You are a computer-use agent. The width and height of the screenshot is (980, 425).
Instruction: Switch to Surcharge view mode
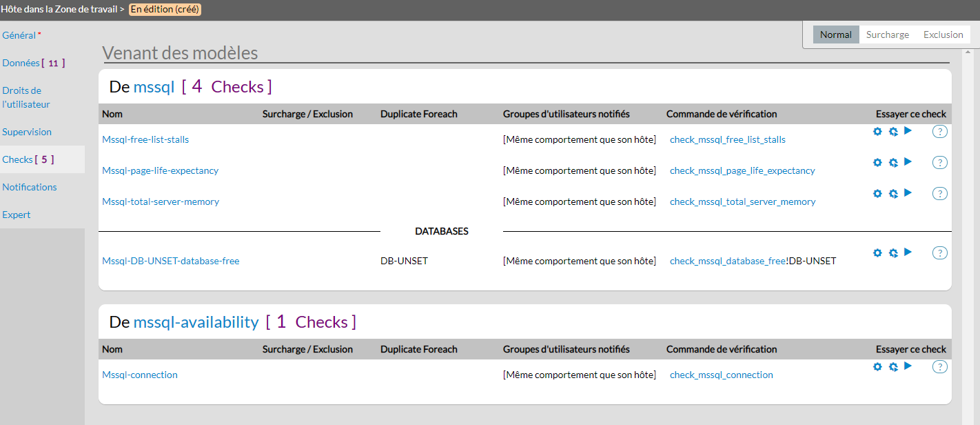tap(887, 34)
